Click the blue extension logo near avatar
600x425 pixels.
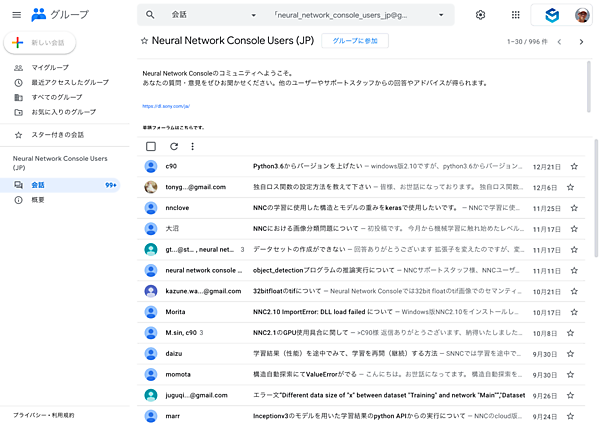point(552,15)
